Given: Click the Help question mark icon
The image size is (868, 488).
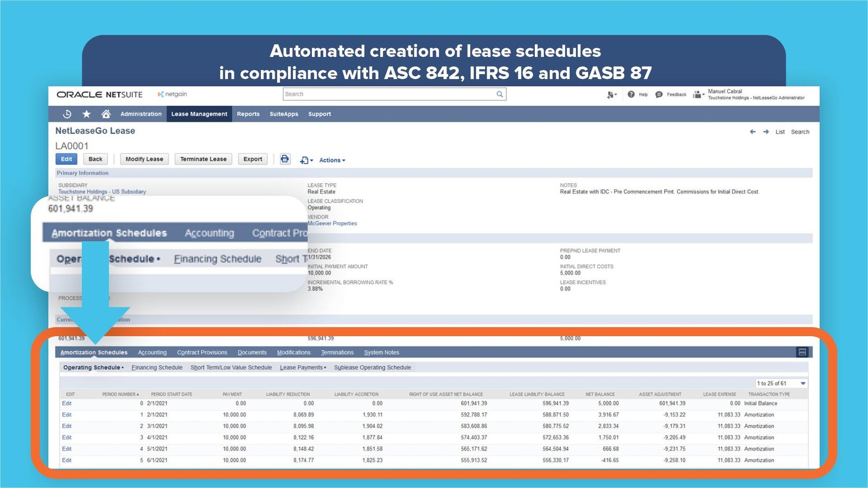Looking at the screenshot, I should 631,94.
